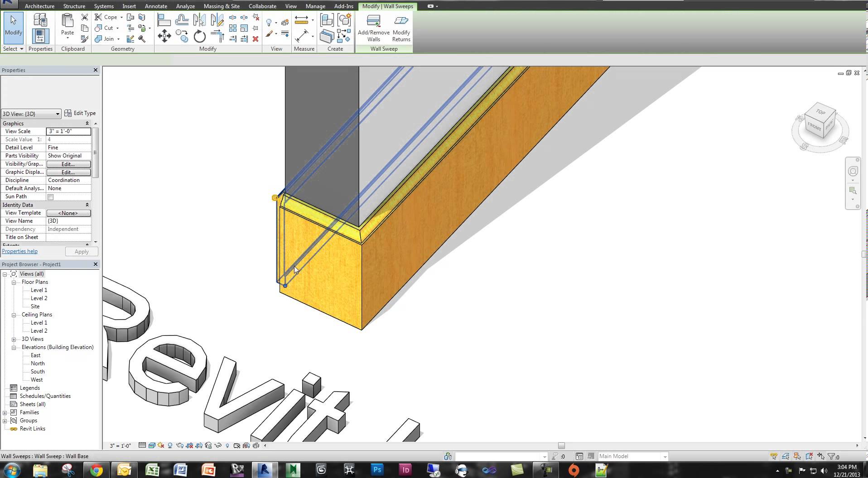Activate the Rotate tool
The height and width of the screenshot is (478, 868).
click(199, 36)
